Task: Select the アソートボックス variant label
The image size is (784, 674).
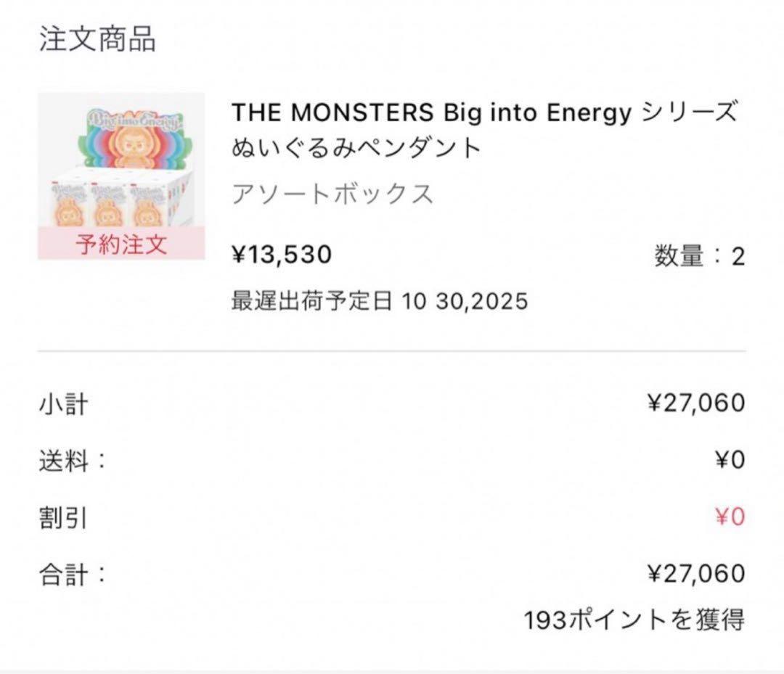Action: pyautogui.click(x=332, y=194)
